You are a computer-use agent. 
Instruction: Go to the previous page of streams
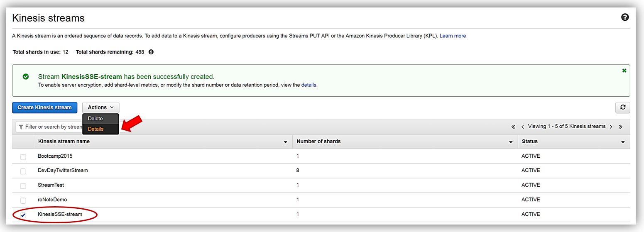click(x=522, y=127)
